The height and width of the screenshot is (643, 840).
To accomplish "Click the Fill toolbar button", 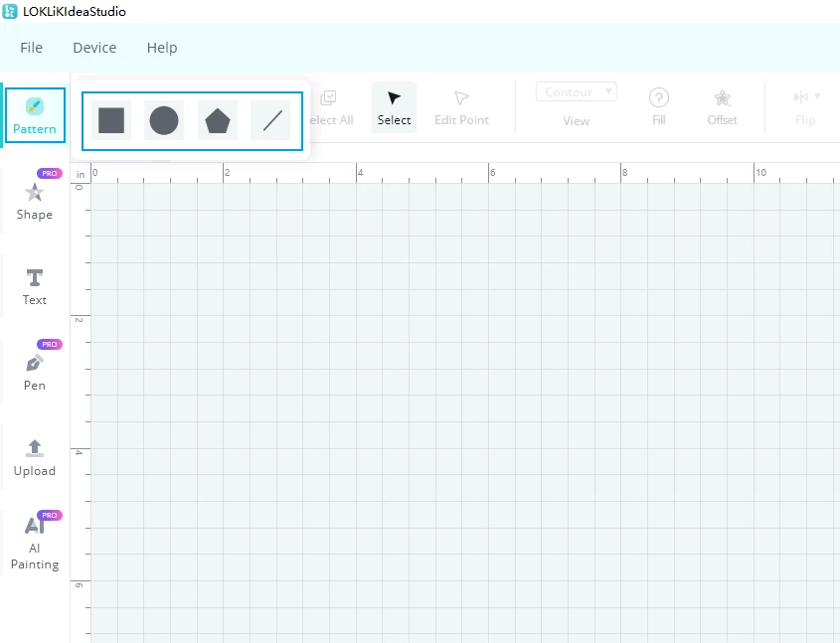I will pyautogui.click(x=659, y=107).
